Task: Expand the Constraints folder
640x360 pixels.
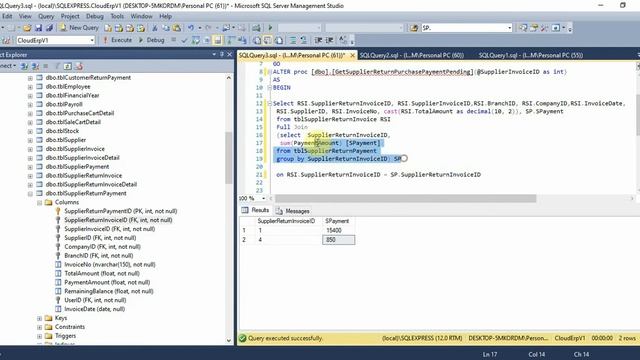Action: (x=40, y=327)
